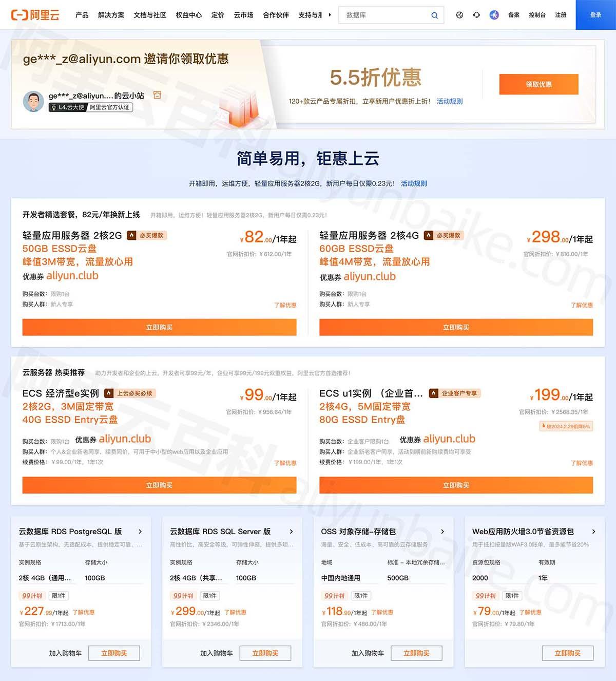Click the user avatar picture

coord(33,101)
